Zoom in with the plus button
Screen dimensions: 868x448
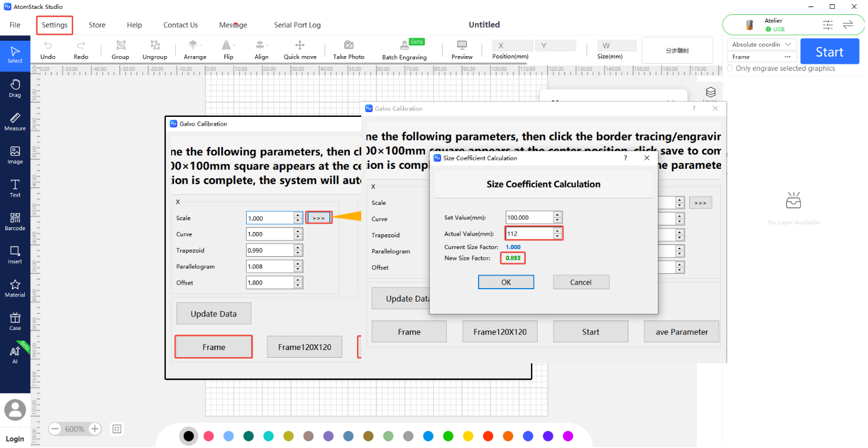tap(94, 429)
